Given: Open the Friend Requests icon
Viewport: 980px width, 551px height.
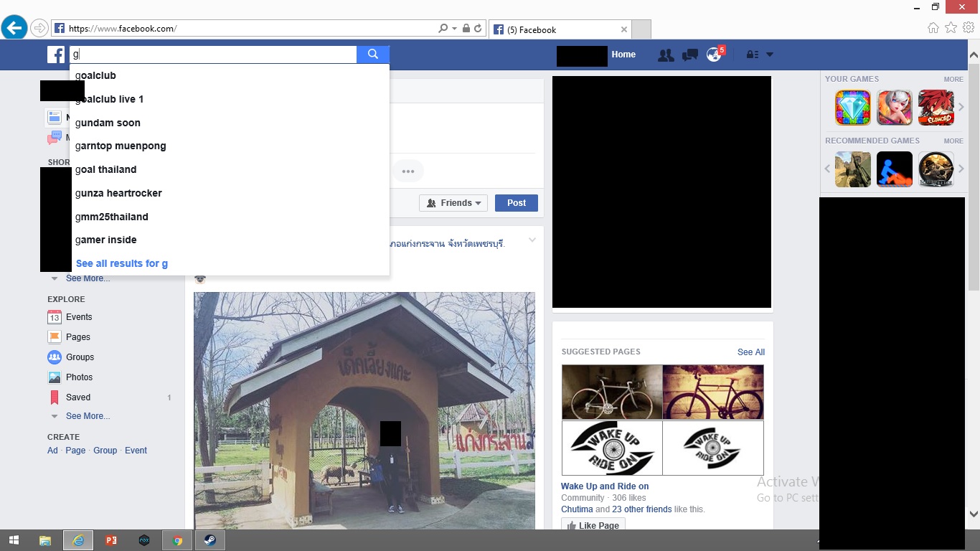Looking at the screenshot, I should (666, 55).
